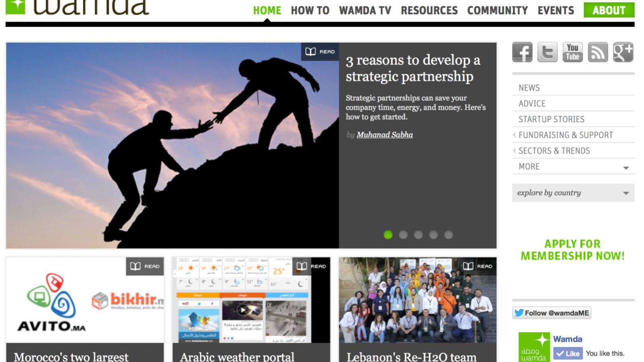Viewport: 644px width, 362px height.
Task: Open the Google Plus icon
Action: [x=623, y=52]
